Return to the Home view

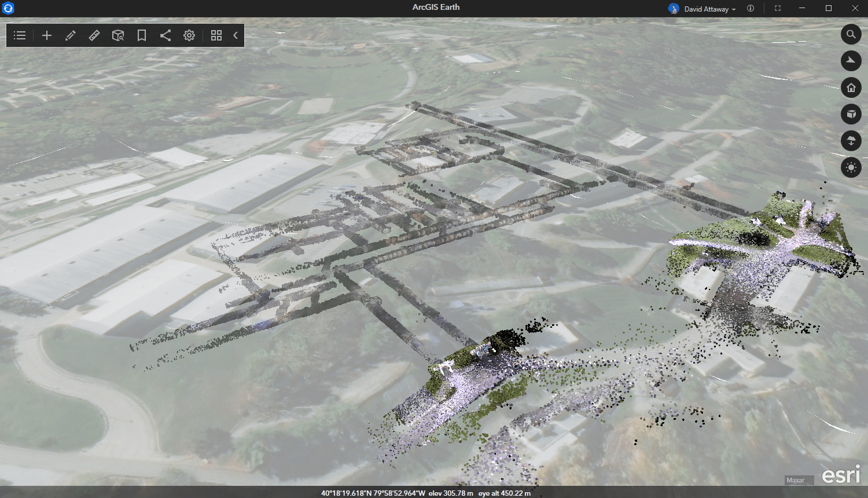(851, 87)
